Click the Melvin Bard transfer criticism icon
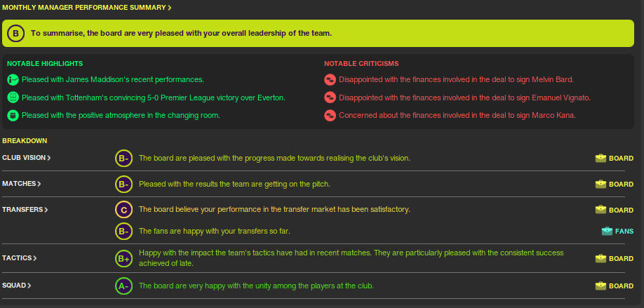 tap(330, 79)
